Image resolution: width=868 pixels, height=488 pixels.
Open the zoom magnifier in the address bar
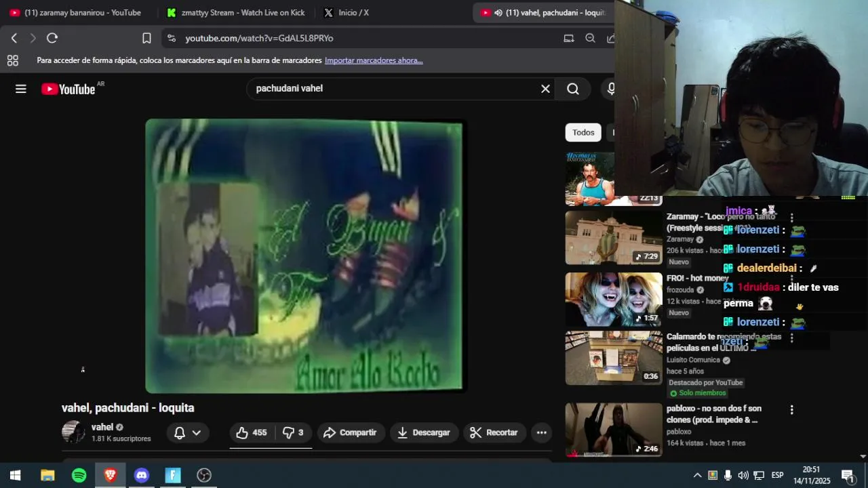[x=590, y=38]
